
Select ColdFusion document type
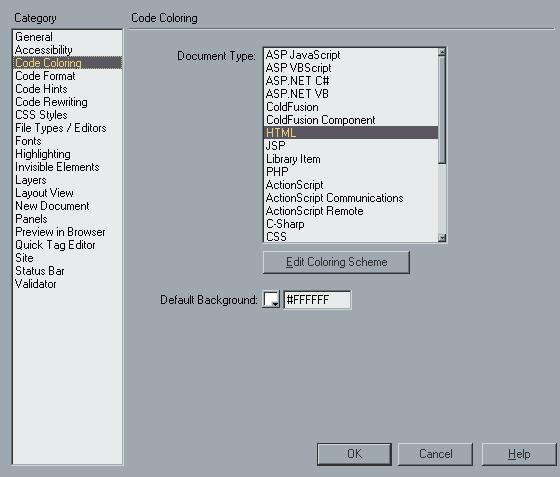coord(351,107)
